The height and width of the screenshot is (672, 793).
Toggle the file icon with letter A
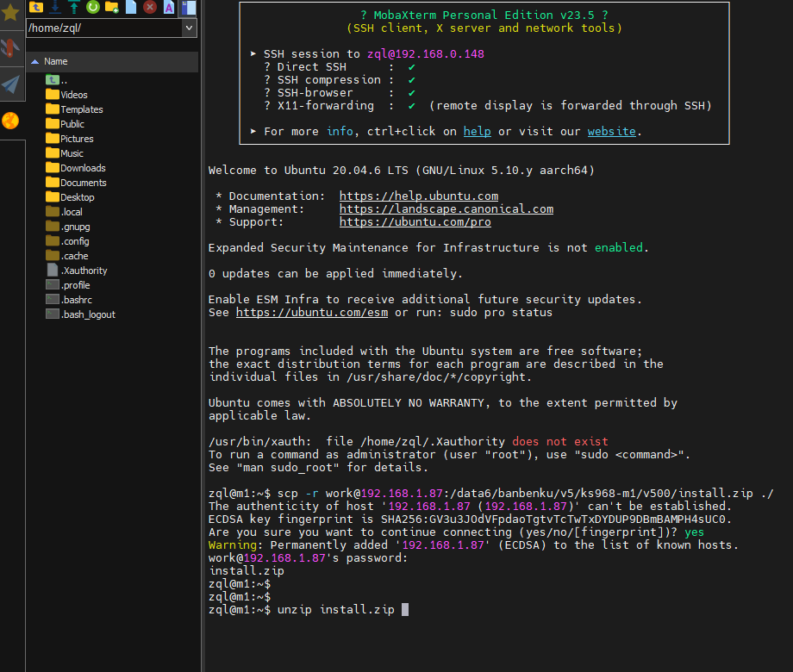(169, 7)
